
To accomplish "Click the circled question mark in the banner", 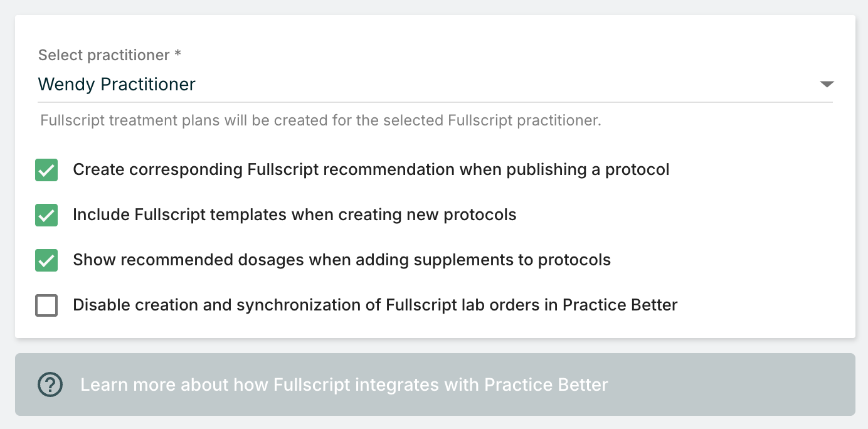I will [x=50, y=384].
